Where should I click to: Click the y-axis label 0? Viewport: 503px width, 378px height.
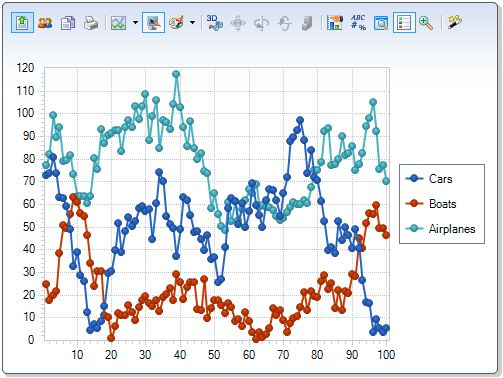coord(31,340)
